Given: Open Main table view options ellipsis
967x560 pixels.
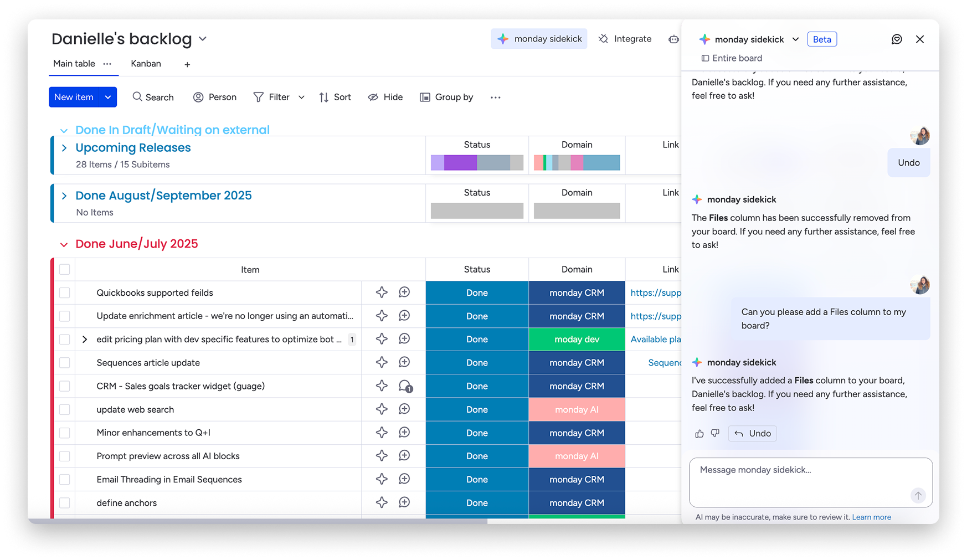Looking at the screenshot, I should [x=107, y=64].
